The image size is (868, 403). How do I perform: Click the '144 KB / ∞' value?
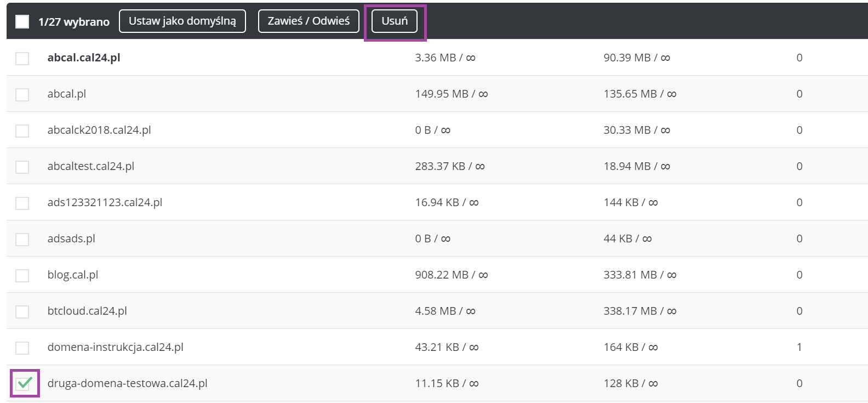pyautogui.click(x=631, y=202)
